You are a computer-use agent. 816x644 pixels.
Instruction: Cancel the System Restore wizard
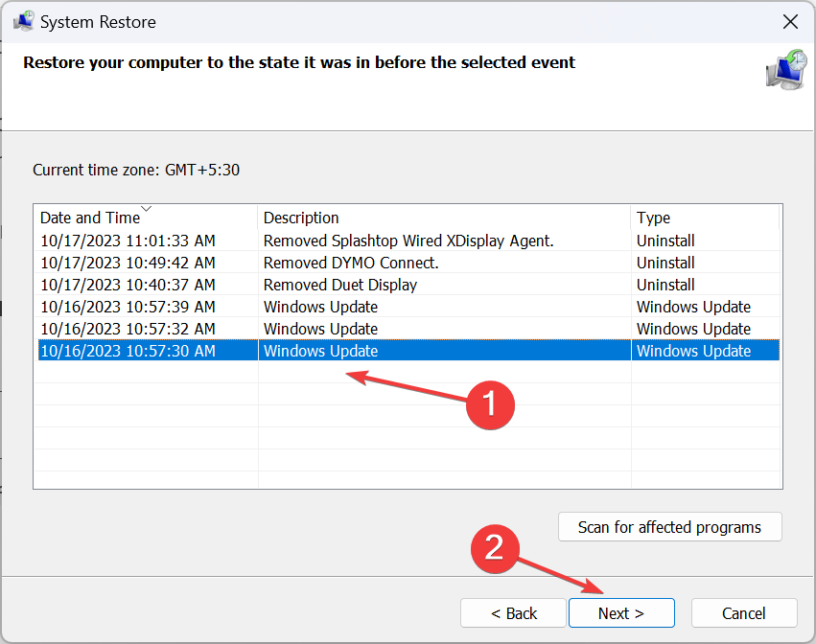coord(744,613)
